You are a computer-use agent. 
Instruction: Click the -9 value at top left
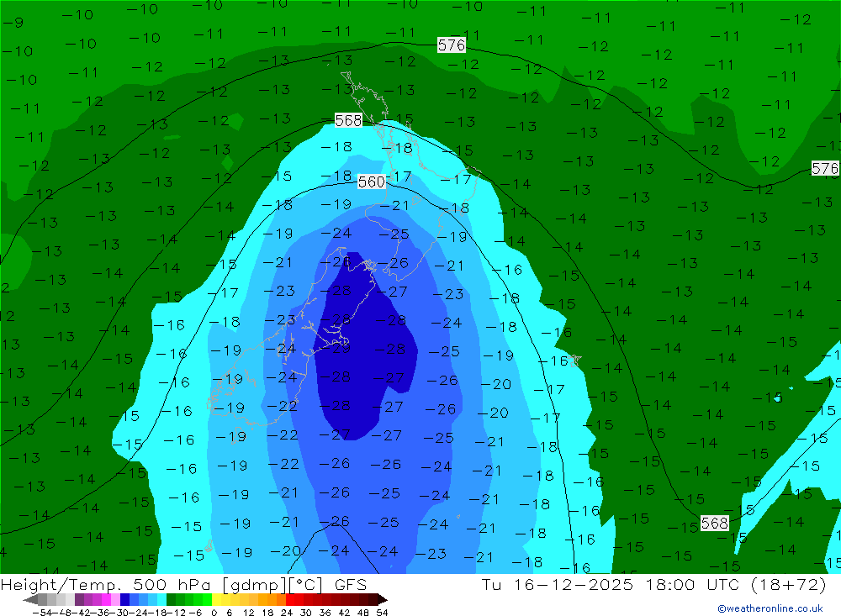tap(13, 23)
